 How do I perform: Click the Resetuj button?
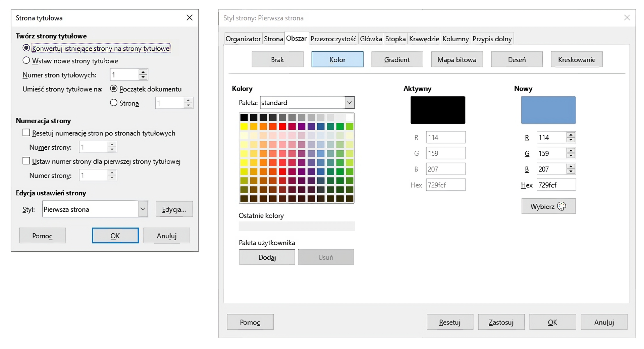click(450, 322)
